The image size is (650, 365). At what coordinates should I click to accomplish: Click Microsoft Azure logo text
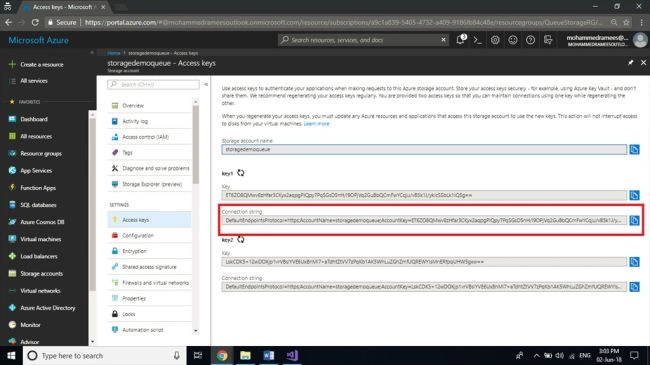pos(39,40)
